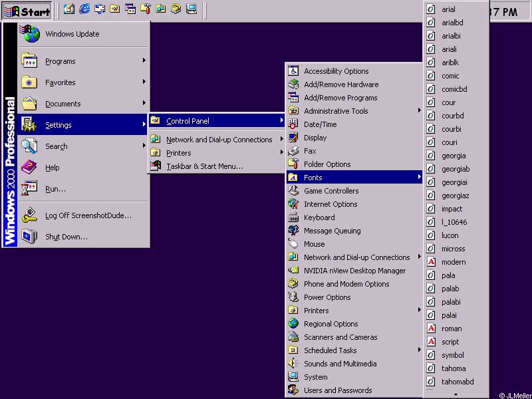
Task: Launch Internet Explorer from the Quick Launch bar
Action: (84, 9)
